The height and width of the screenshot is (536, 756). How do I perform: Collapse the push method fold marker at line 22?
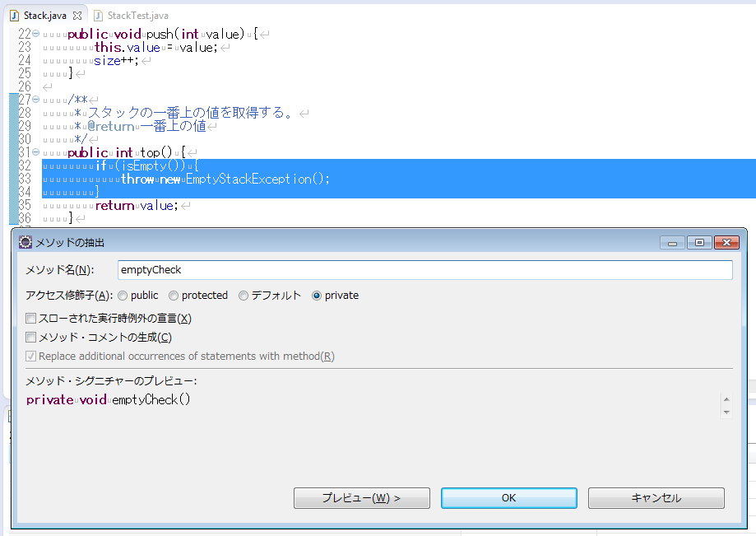click(35, 34)
